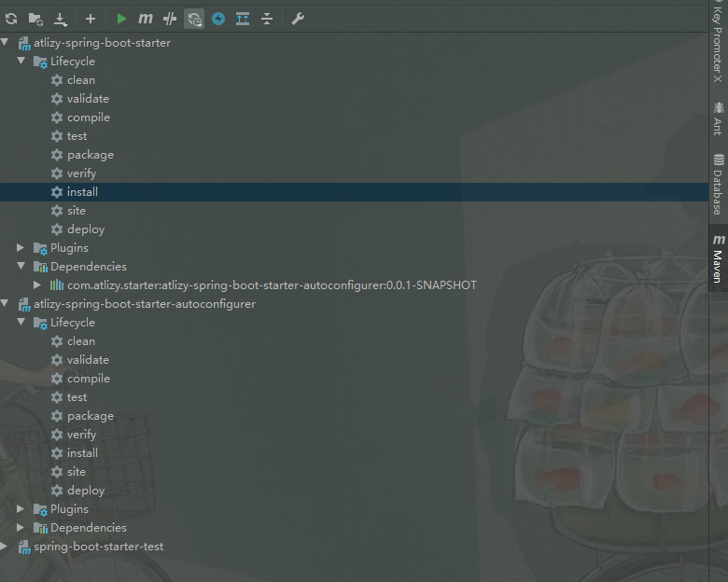The width and height of the screenshot is (728, 582).
Task: Click Plugins folder label in autoconfigurer project
Action: pyautogui.click(x=69, y=509)
